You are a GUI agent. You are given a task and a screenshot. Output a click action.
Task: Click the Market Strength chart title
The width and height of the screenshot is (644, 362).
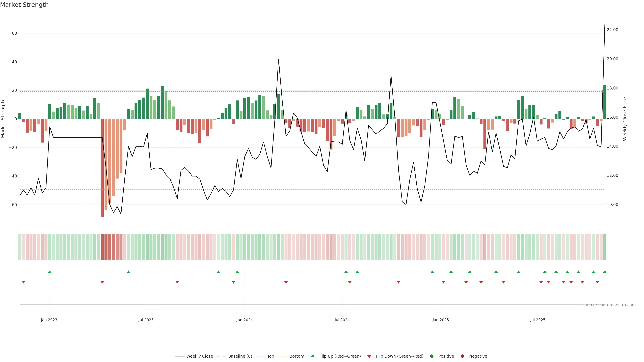[x=24, y=5]
